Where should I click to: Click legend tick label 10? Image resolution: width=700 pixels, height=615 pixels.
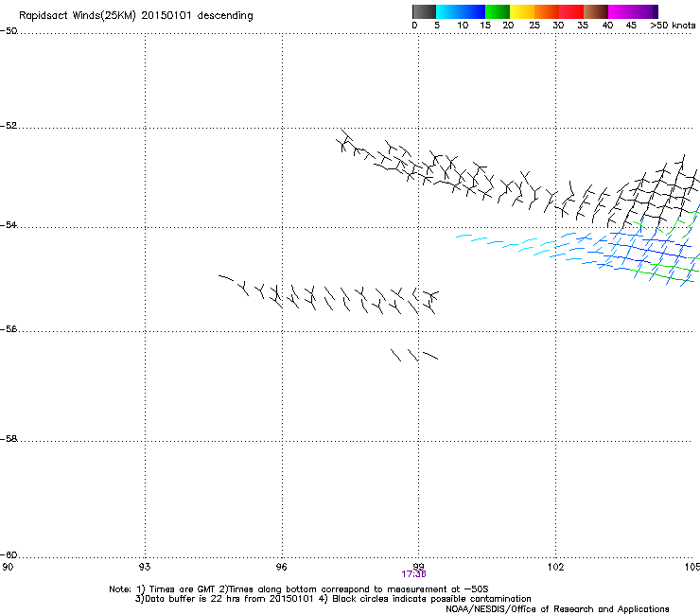[463, 26]
